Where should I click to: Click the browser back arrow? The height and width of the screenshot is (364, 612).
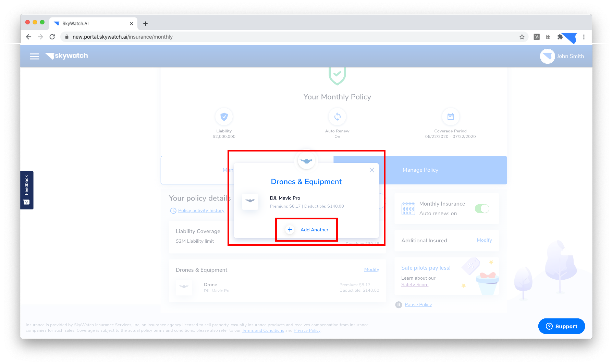point(29,37)
